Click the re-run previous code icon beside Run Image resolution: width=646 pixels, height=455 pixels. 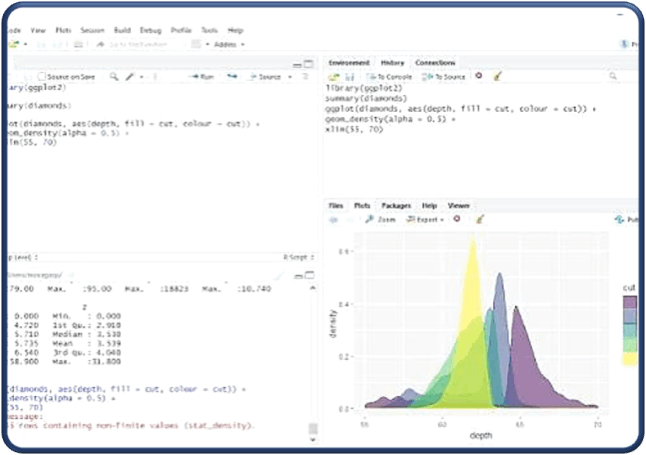pyautogui.click(x=232, y=77)
